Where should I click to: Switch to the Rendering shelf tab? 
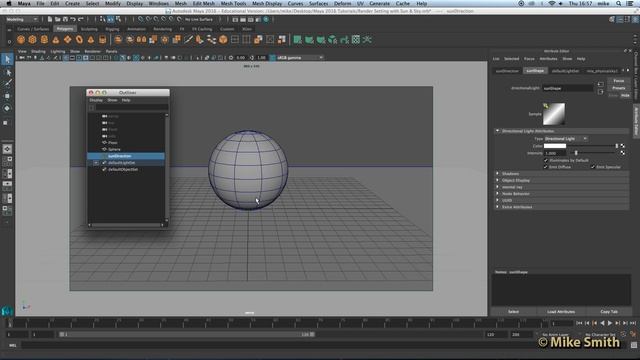point(162,29)
